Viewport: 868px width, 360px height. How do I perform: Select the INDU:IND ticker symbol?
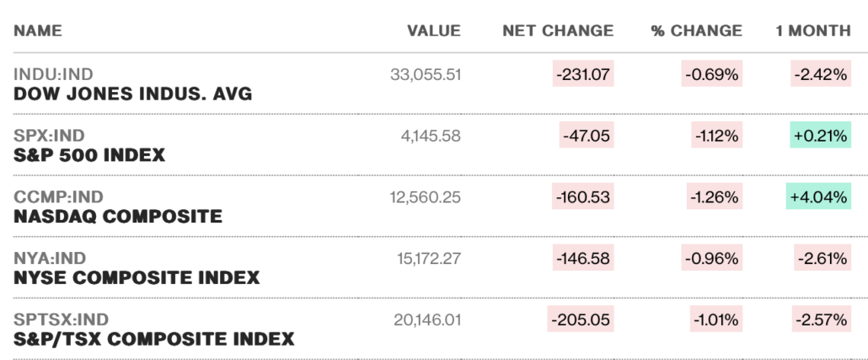53,74
